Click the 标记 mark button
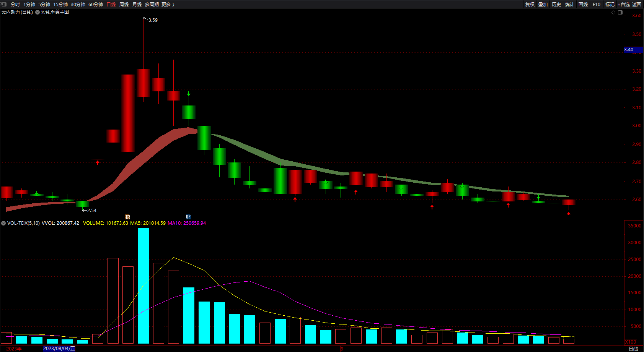 (610, 5)
